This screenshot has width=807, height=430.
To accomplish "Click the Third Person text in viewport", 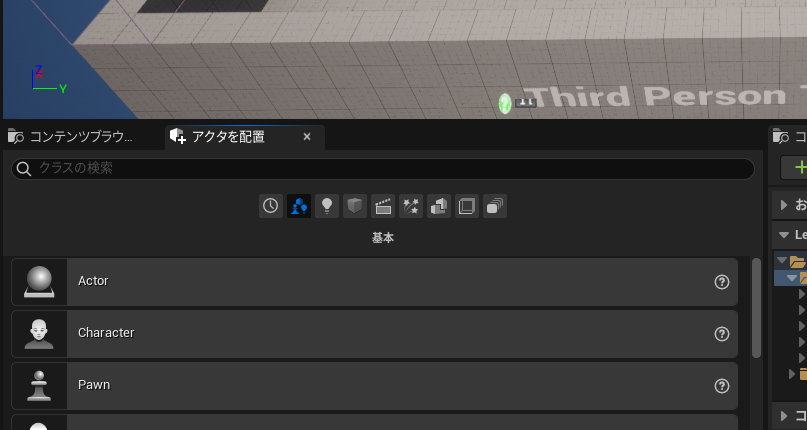I will click(655, 96).
